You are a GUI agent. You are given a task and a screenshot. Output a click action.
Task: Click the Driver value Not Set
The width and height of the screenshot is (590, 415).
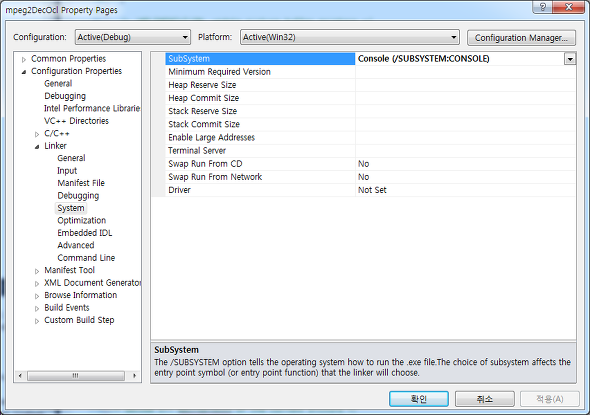(x=372, y=190)
